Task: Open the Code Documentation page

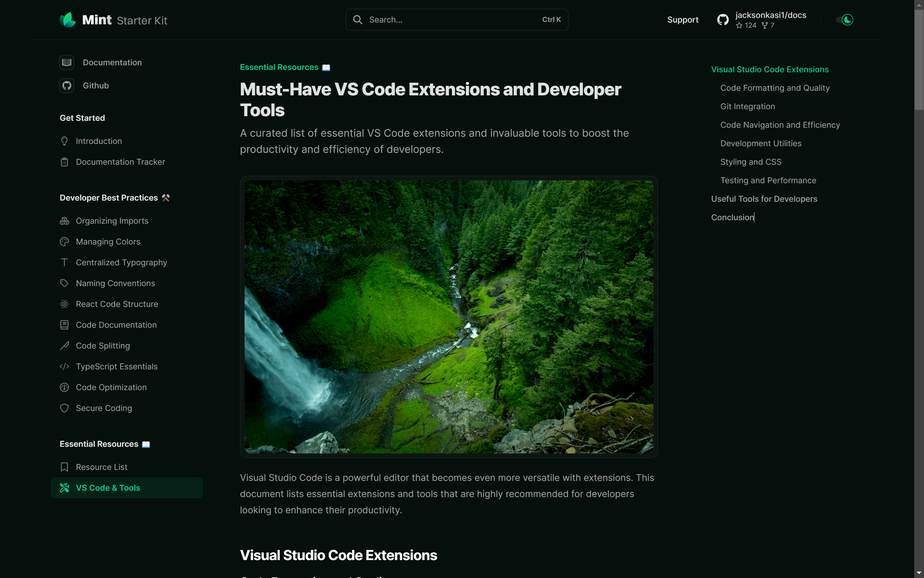Action: coord(116,325)
